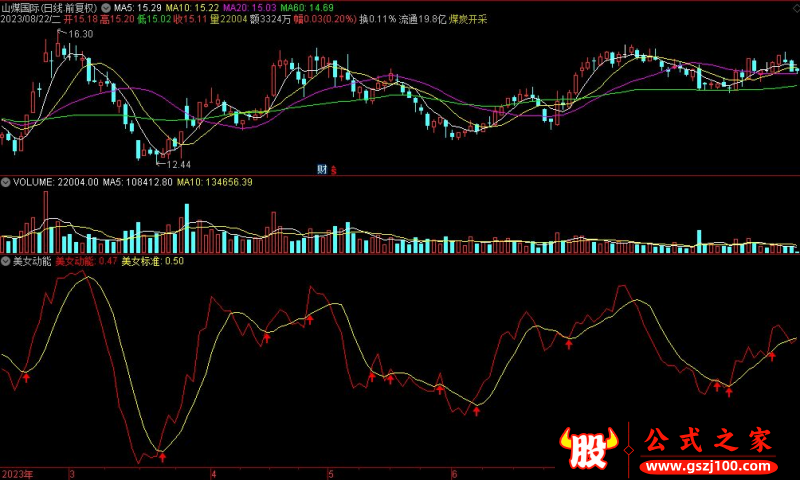Click month 3 on the time axis
Image resolution: width=800 pixels, height=480 pixels.
tap(72, 474)
